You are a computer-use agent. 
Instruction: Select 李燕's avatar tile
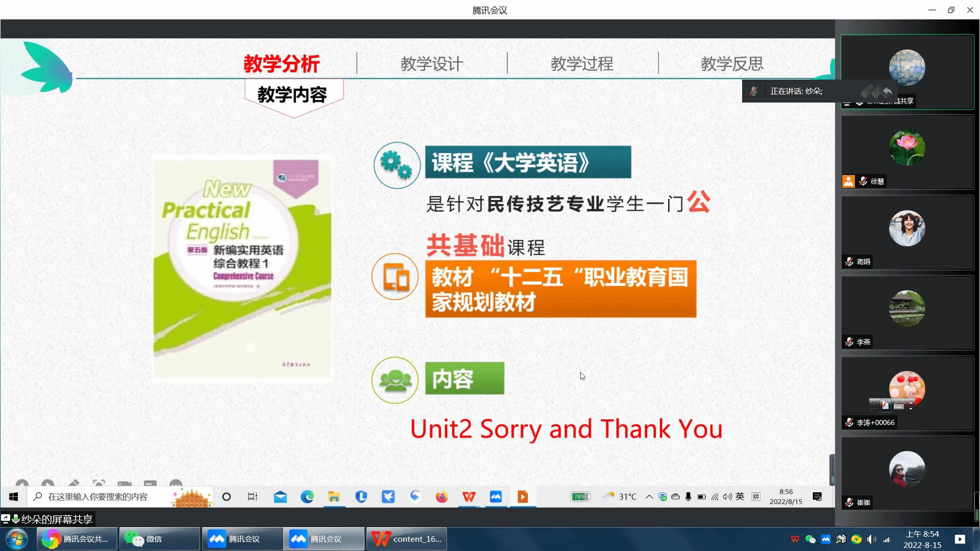coord(907,313)
